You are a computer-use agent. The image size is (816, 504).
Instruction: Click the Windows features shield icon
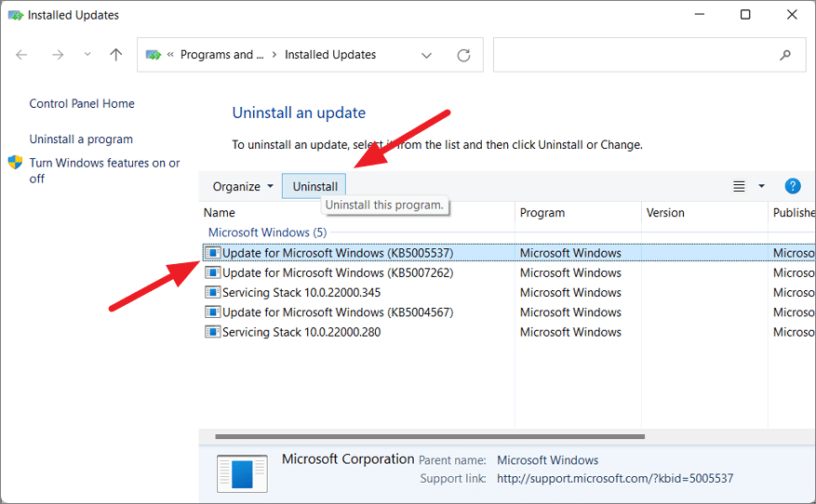pos(15,163)
